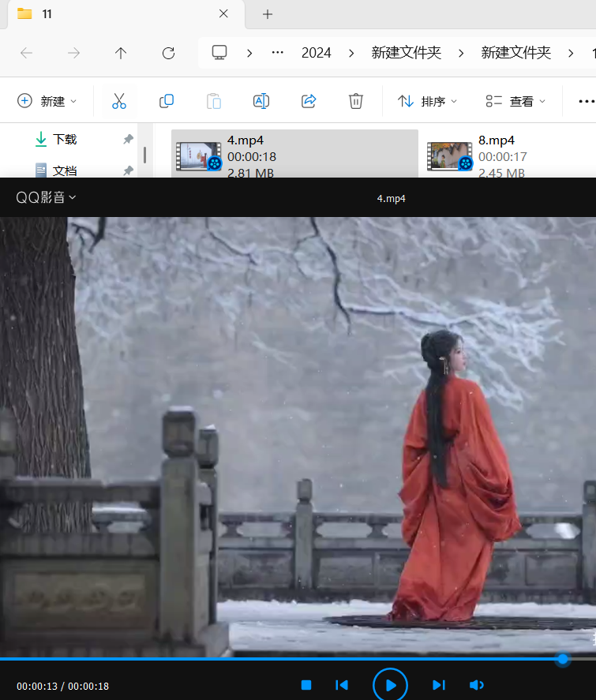
Task: Click the navigation pane scrollbar
Action: 144,155
